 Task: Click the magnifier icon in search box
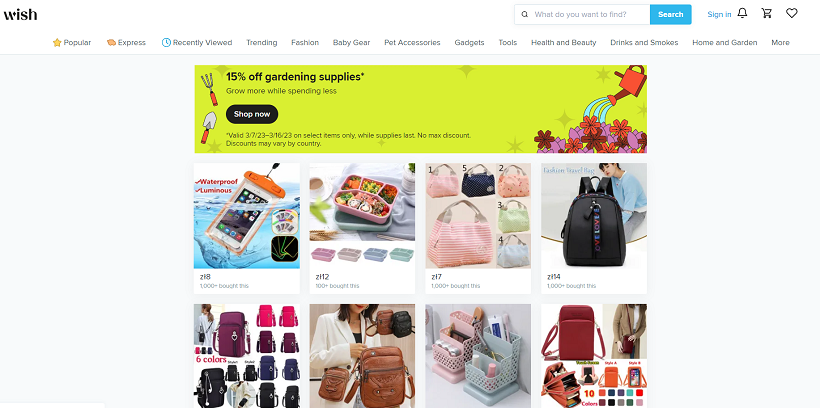pos(525,15)
